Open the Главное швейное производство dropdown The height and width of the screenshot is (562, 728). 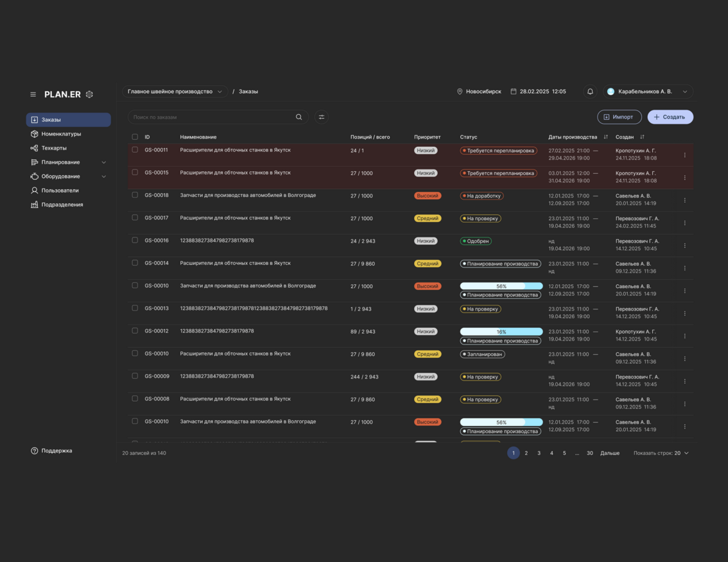(175, 92)
